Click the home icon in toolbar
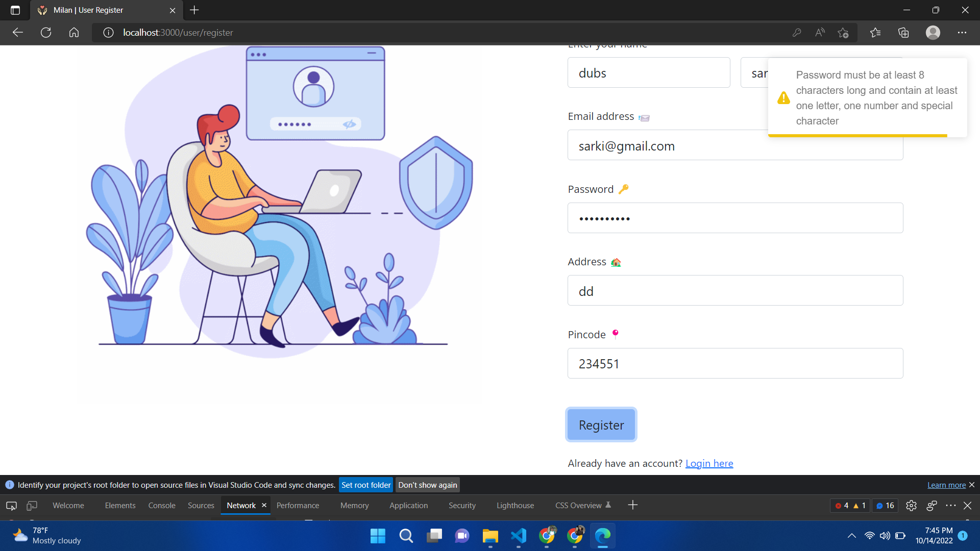980x551 pixels. pos(74,33)
